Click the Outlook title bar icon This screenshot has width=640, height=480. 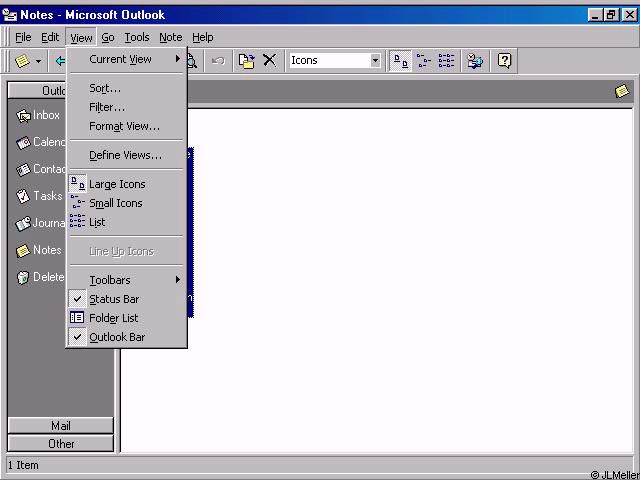click(10, 15)
